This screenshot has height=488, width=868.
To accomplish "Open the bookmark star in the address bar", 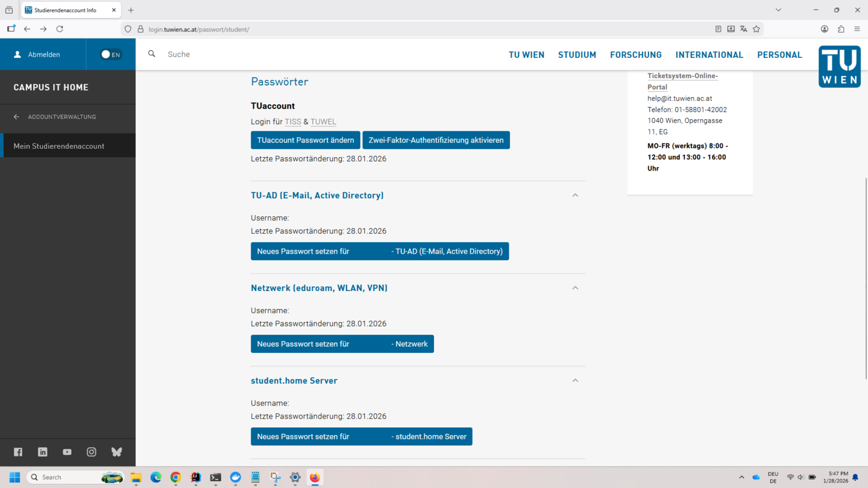I will 756,28.
